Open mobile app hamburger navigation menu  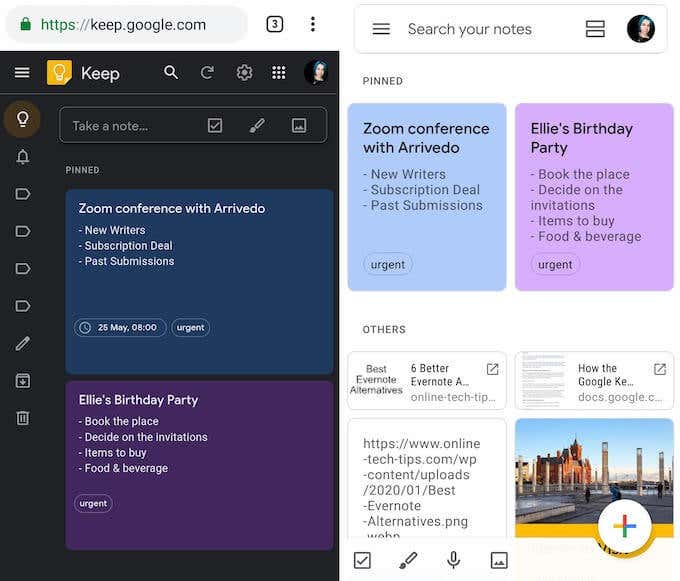[x=381, y=29]
